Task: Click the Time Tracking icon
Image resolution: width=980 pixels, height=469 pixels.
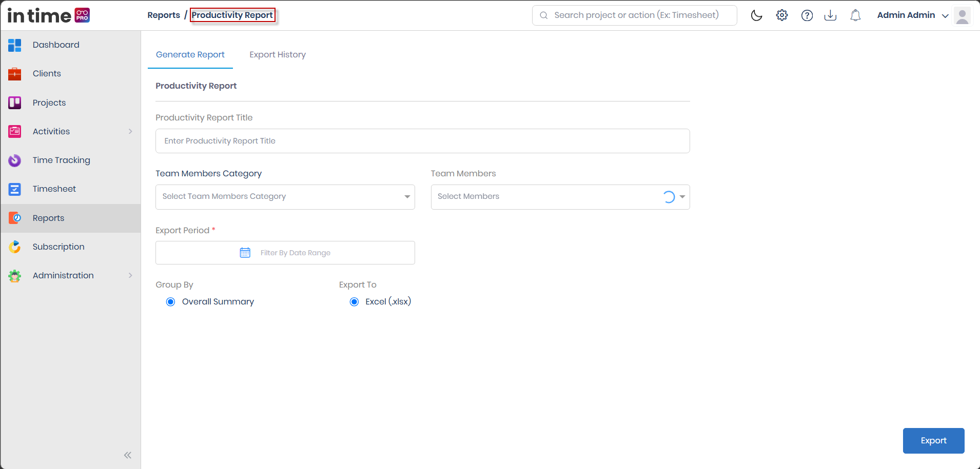Action: pos(15,160)
